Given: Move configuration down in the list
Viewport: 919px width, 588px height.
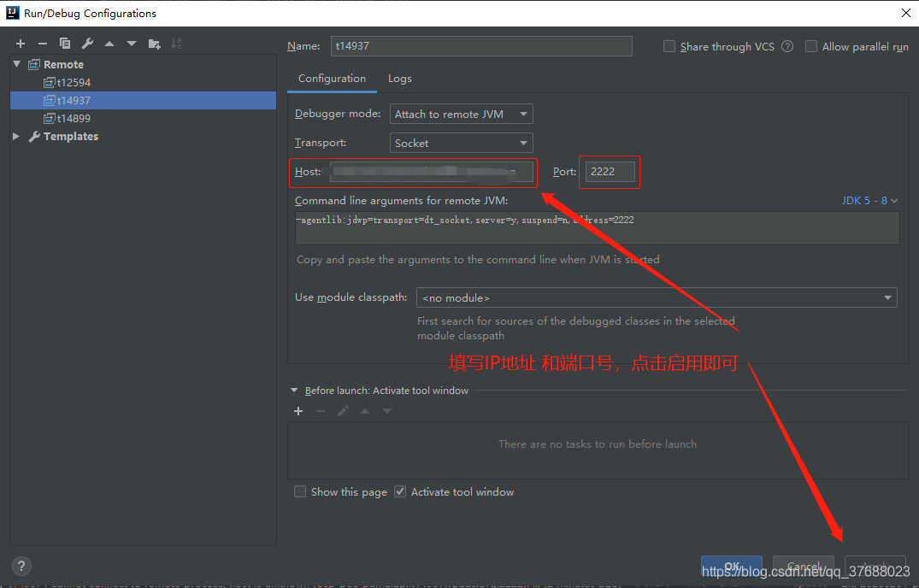Looking at the screenshot, I should pos(132,44).
